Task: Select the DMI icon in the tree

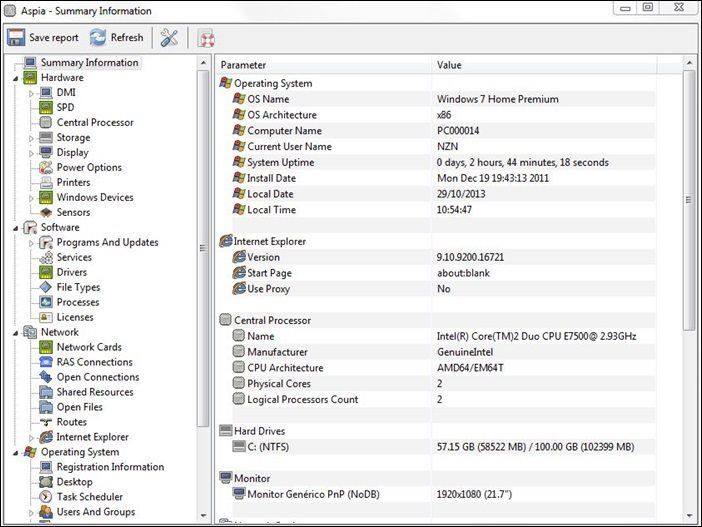Action: 46,93
